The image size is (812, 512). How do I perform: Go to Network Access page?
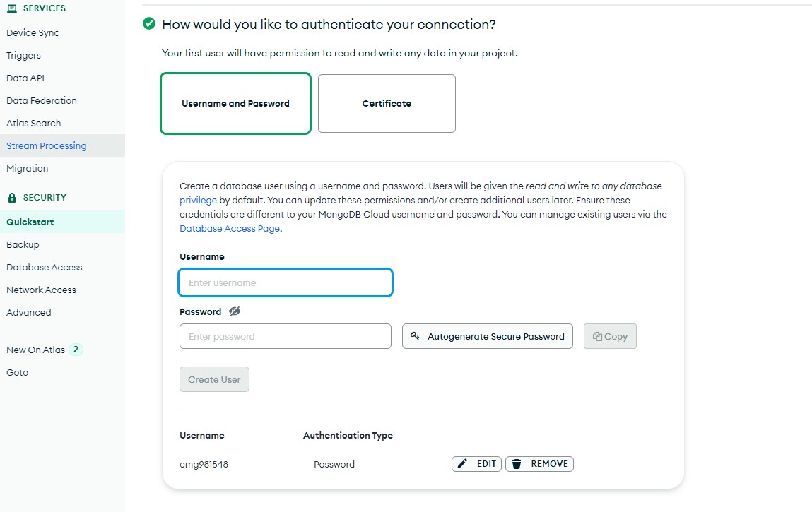coord(41,290)
